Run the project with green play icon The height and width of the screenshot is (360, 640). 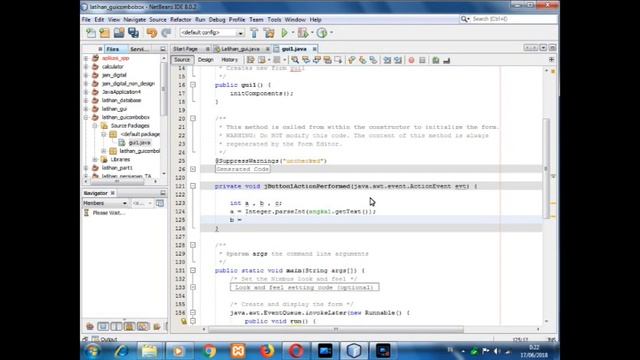(284, 33)
